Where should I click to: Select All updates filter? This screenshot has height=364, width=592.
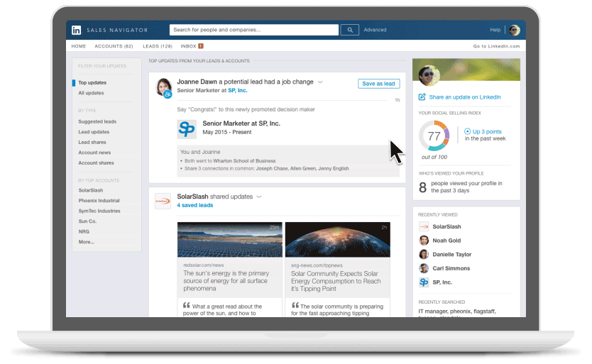coord(91,93)
